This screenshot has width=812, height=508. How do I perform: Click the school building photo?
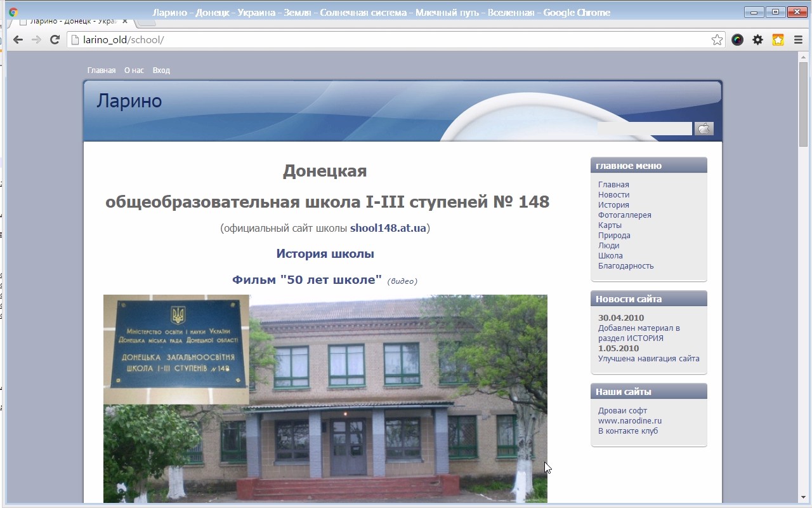click(325, 399)
